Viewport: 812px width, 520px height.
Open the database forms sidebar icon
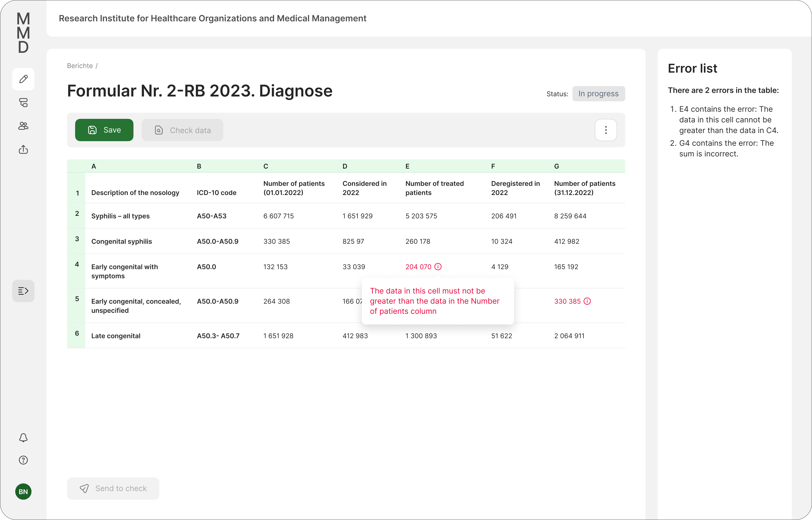[x=23, y=103]
